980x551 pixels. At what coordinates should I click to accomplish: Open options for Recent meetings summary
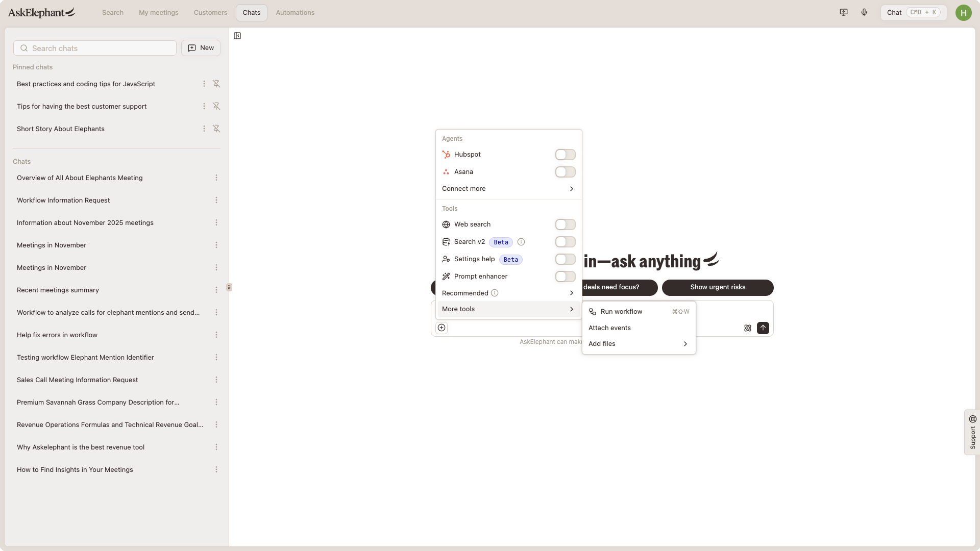(x=216, y=290)
